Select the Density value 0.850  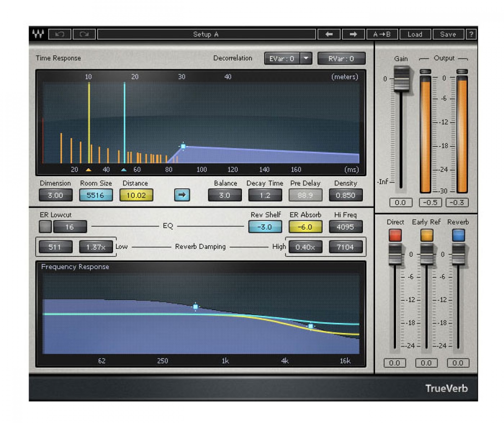click(x=346, y=195)
